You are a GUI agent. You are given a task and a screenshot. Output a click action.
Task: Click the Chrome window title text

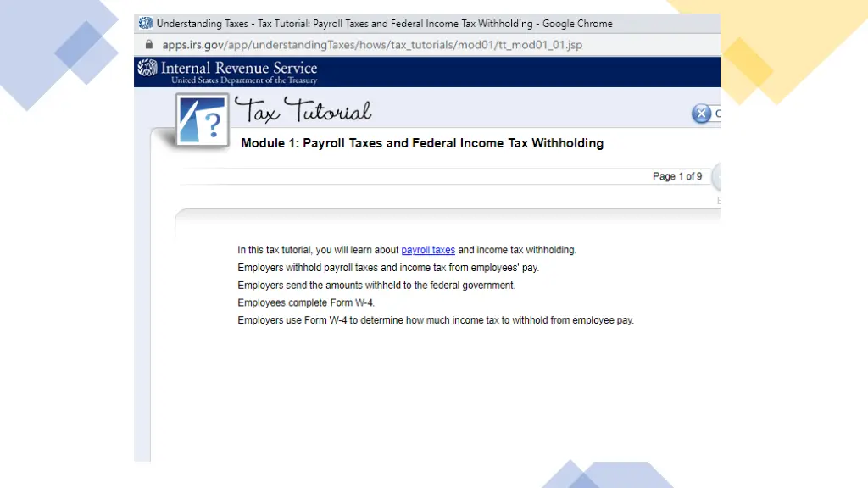tap(384, 23)
